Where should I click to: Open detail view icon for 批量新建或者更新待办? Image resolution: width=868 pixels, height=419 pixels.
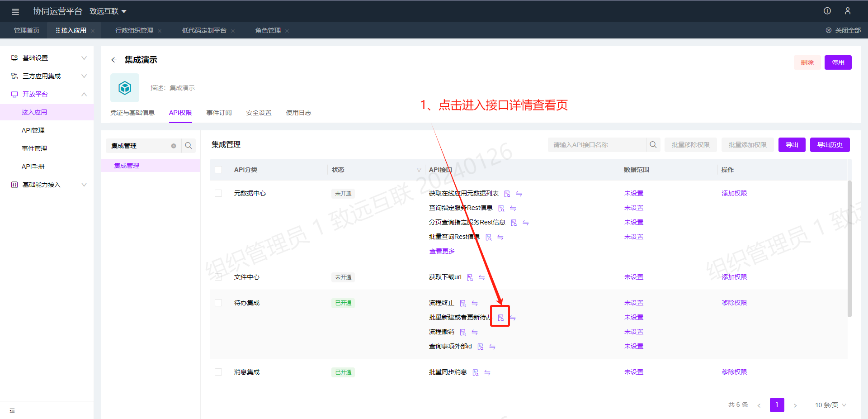point(500,318)
